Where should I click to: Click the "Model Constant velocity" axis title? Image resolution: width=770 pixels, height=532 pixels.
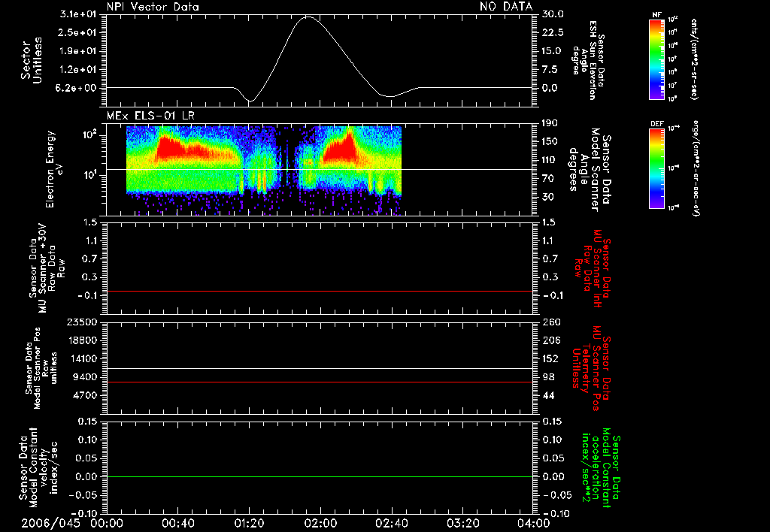[38, 467]
